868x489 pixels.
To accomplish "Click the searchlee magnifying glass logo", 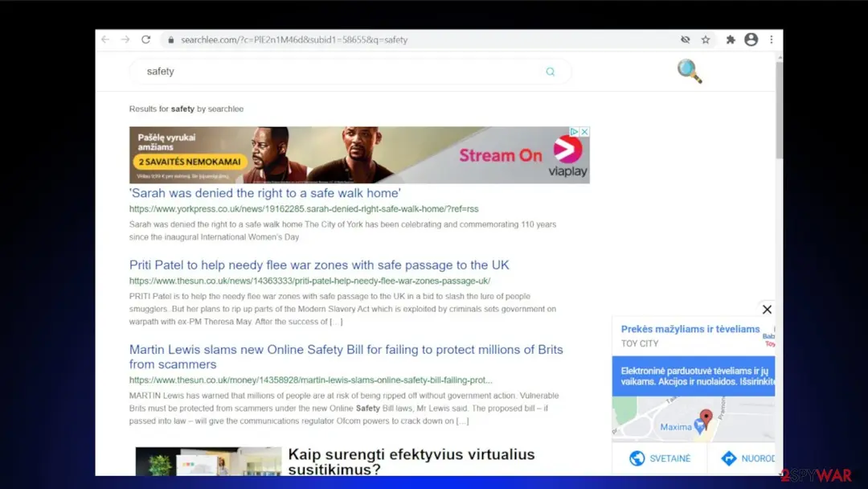I will coord(690,71).
